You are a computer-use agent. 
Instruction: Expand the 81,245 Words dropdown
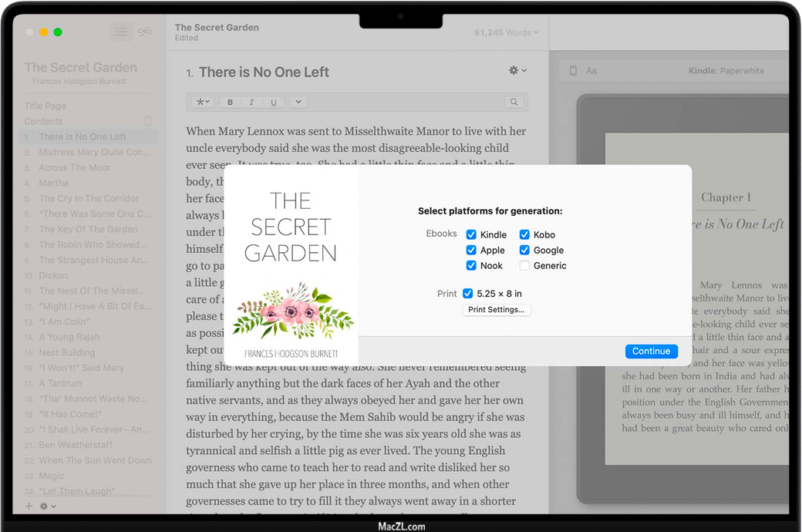[506, 32]
